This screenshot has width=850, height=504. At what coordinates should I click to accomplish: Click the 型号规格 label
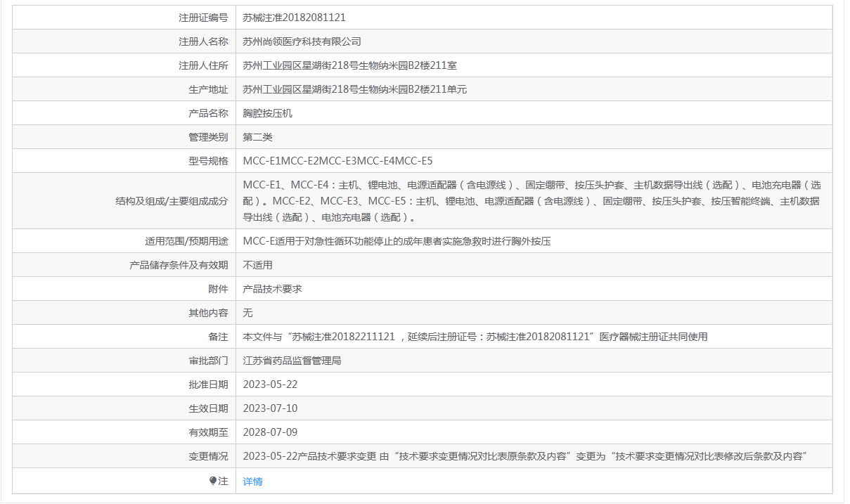tap(208, 161)
